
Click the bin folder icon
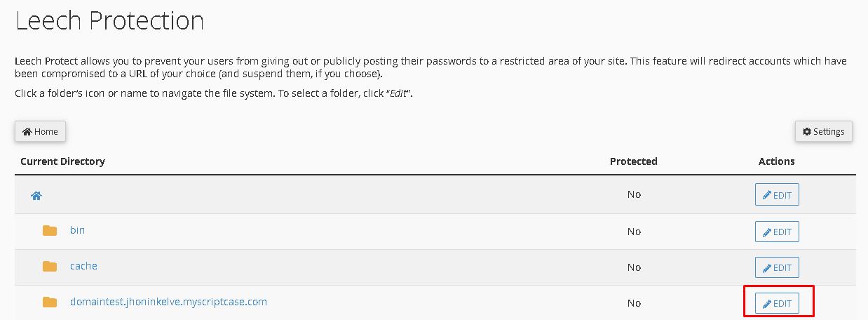point(49,230)
